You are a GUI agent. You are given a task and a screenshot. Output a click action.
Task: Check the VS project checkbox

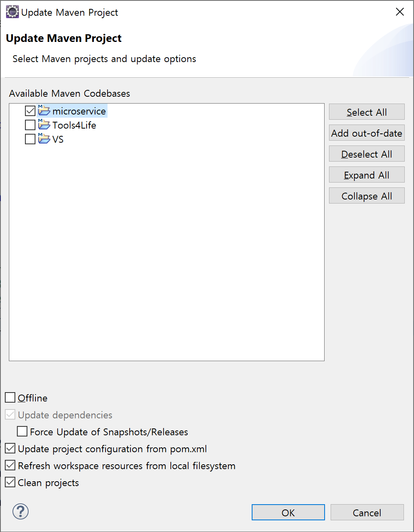[30, 139]
